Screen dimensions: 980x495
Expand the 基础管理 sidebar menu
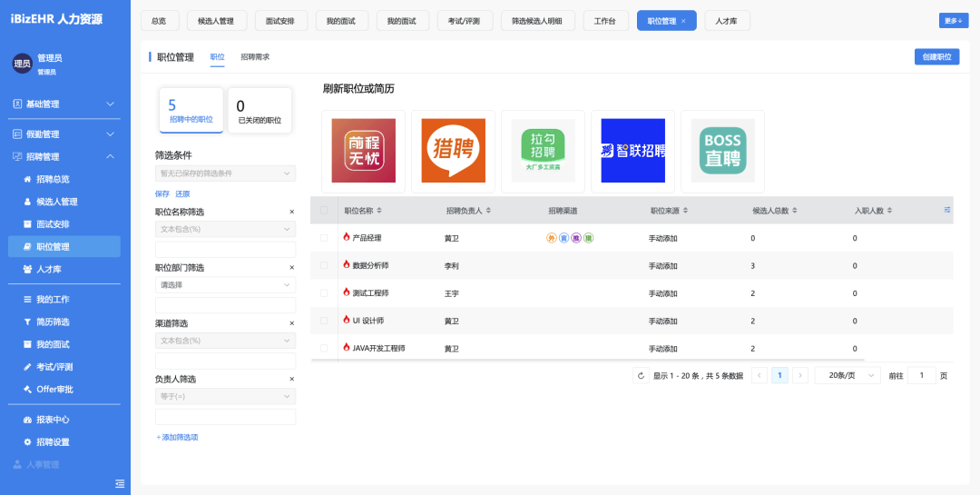click(65, 104)
